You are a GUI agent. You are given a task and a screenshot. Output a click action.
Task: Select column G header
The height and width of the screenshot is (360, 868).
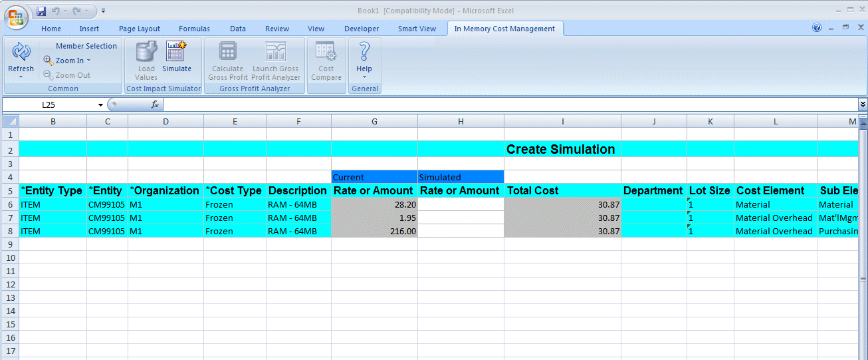[x=374, y=121]
